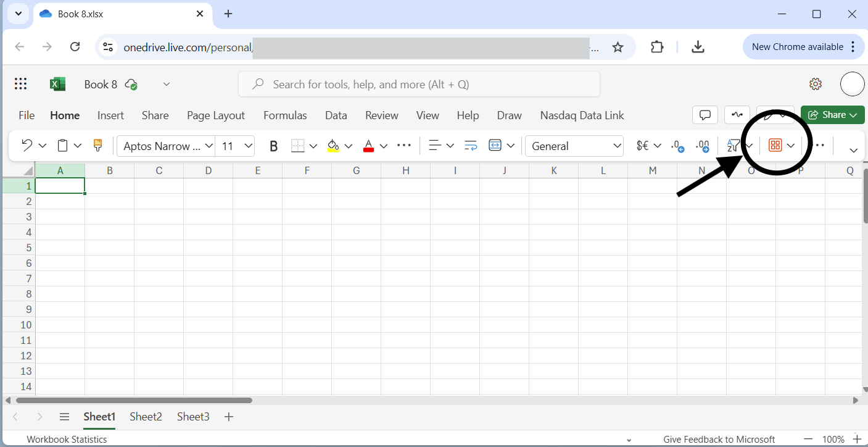Screen dimensions: 868x447
Task: Switch to the Insert tab
Action: point(110,115)
